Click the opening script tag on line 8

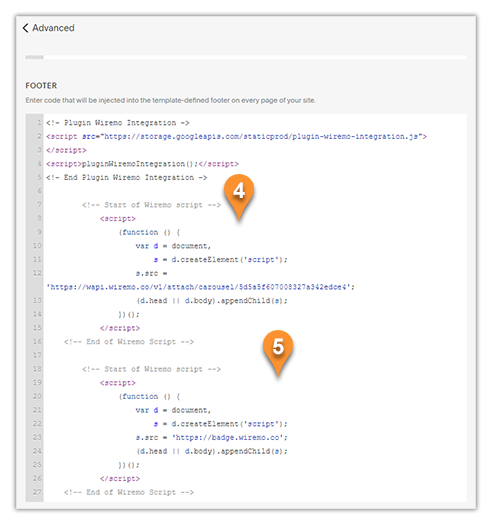point(118,219)
